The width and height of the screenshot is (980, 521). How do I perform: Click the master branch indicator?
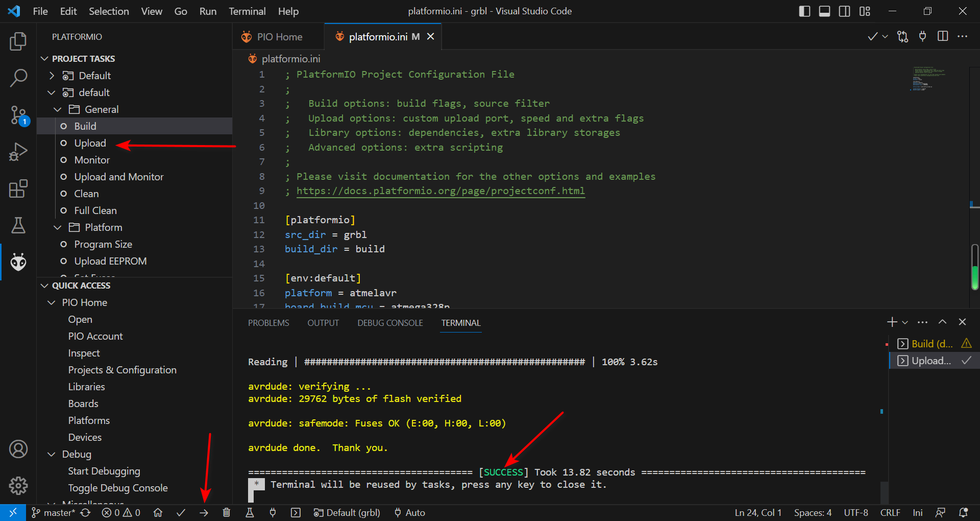(x=53, y=513)
